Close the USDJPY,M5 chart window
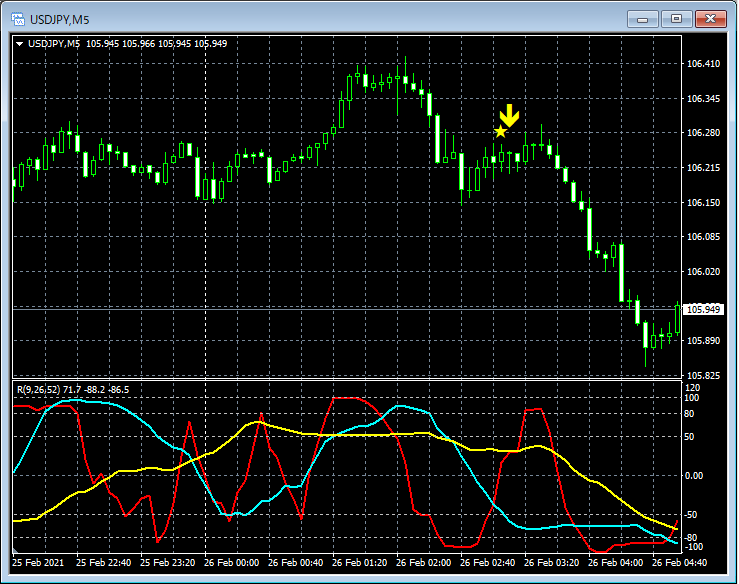This screenshot has width=739, height=584. (712, 19)
